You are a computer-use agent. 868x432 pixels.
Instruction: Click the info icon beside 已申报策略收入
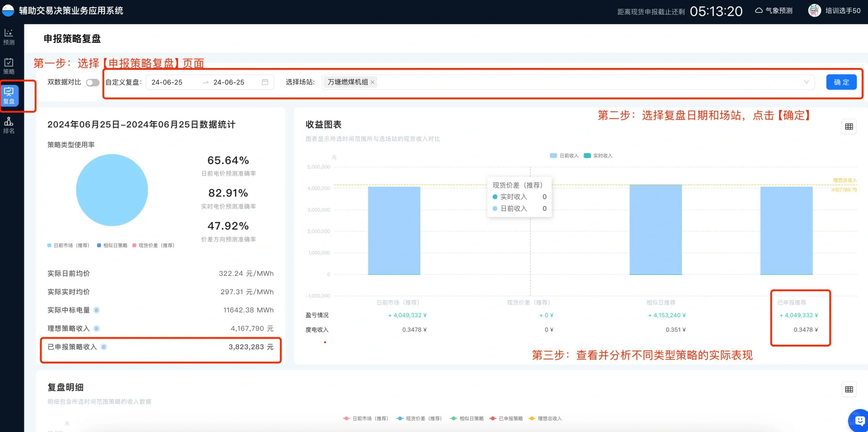104,347
